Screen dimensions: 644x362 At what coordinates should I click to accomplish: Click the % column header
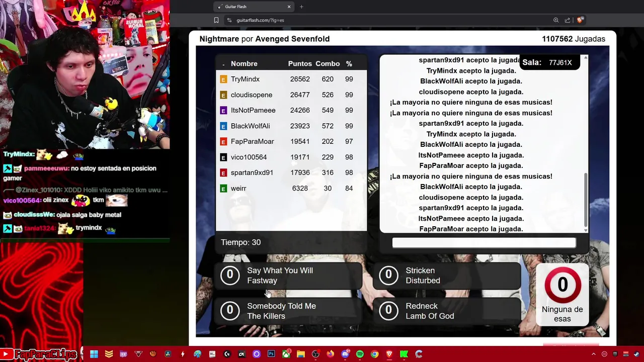click(x=349, y=64)
